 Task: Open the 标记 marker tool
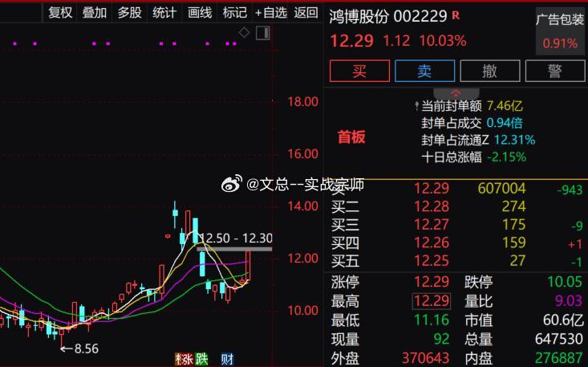(234, 13)
